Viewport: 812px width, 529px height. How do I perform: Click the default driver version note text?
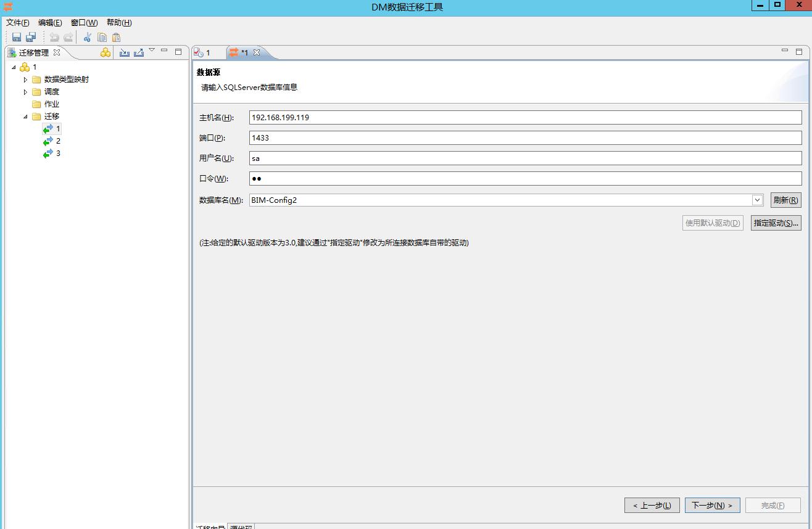[334, 242]
